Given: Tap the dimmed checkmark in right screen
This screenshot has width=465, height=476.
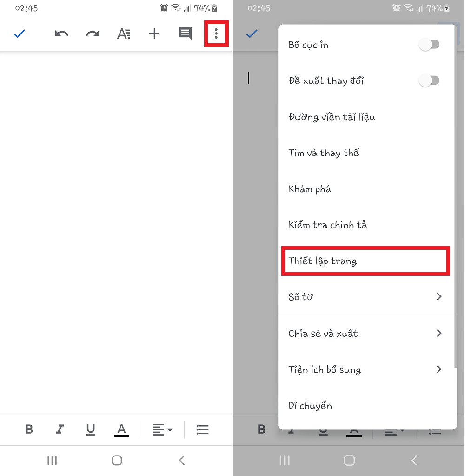Looking at the screenshot, I should click(252, 34).
